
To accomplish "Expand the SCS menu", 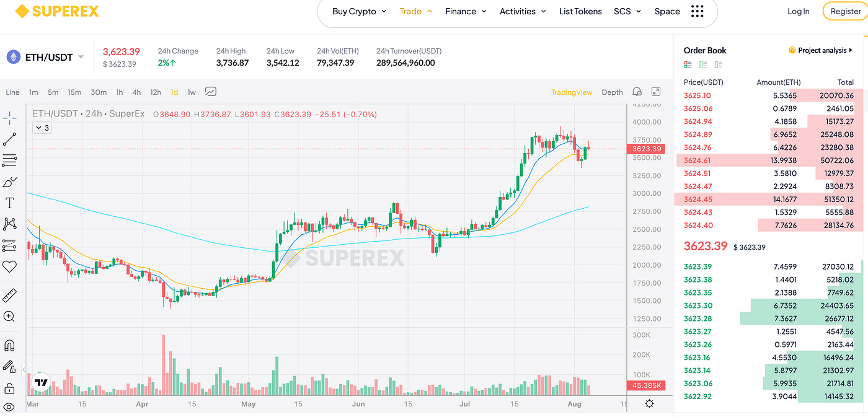I will 627,11.
